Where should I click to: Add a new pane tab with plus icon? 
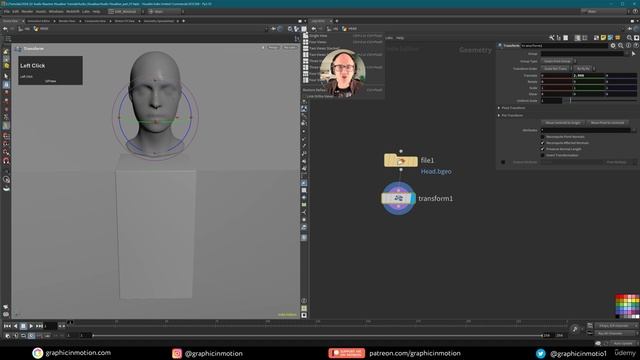[184, 21]
